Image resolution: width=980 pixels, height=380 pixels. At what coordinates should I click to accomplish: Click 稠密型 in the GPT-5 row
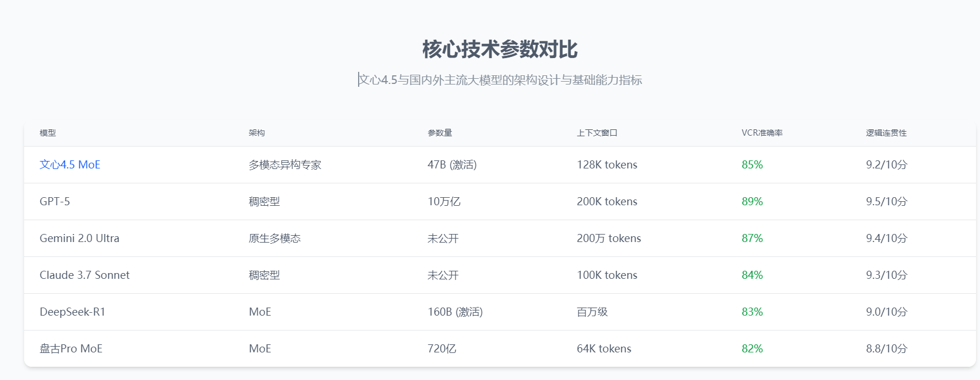(x=264, y=201)
